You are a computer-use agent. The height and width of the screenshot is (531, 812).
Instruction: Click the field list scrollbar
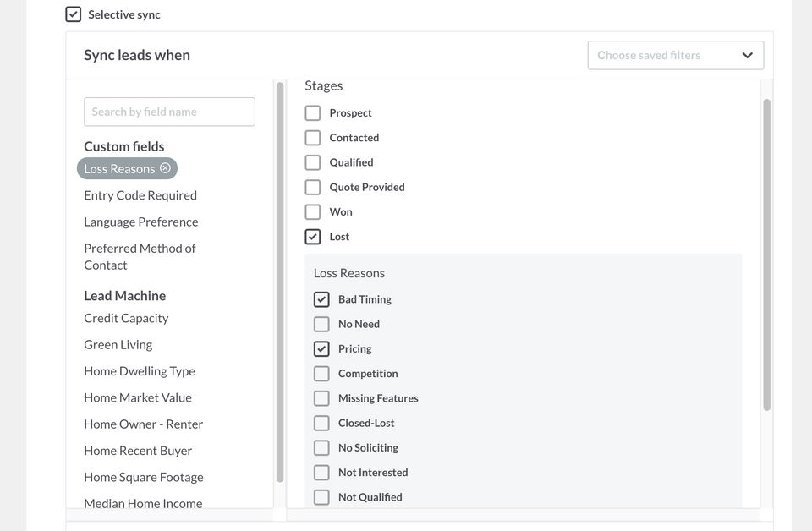[x=280, y=282]
